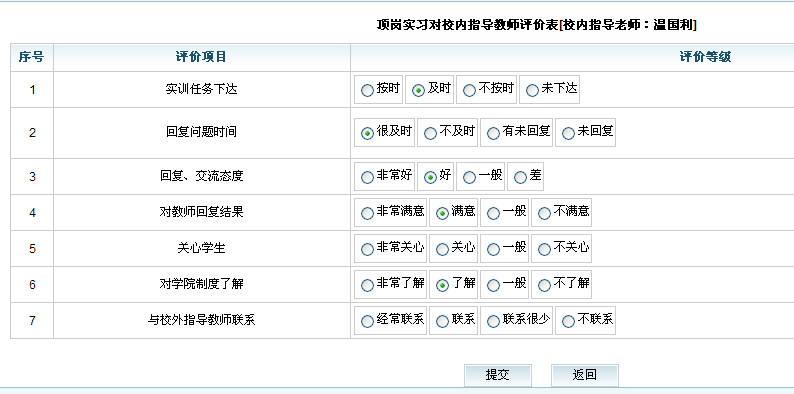Select 按时 for 实训任务下达
Screen dimensions: 794x394
coord(367,91)
